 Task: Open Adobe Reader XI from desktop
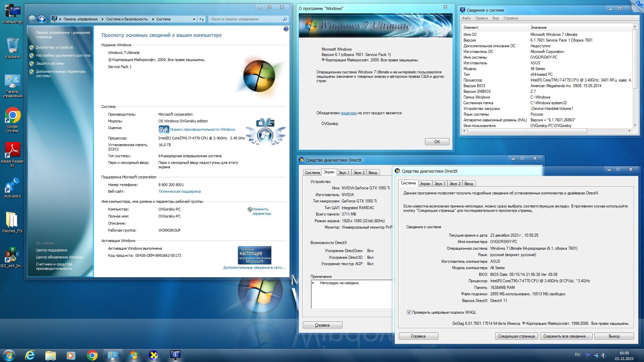click(x=12, y=150)
